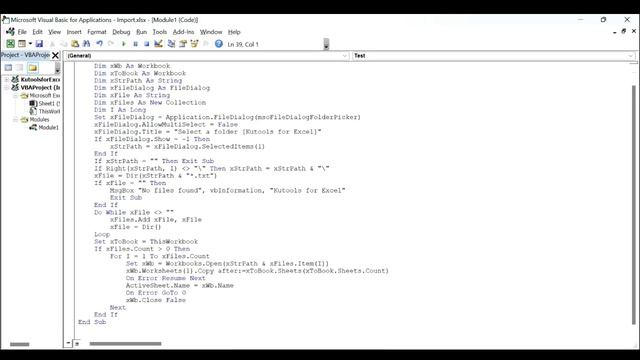Open the toolbar options overflow arrow
Screen dimensions: 640x360
(326, 44)
